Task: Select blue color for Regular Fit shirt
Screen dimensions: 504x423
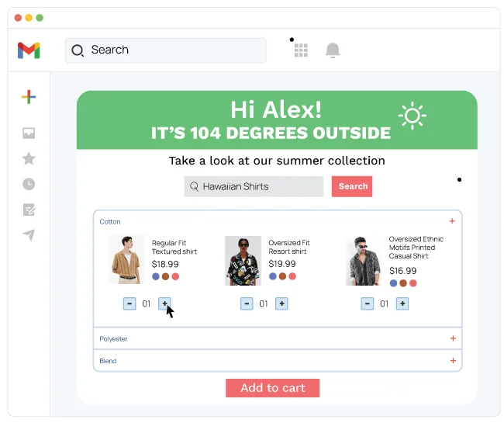Action: (x=156, y=276)
